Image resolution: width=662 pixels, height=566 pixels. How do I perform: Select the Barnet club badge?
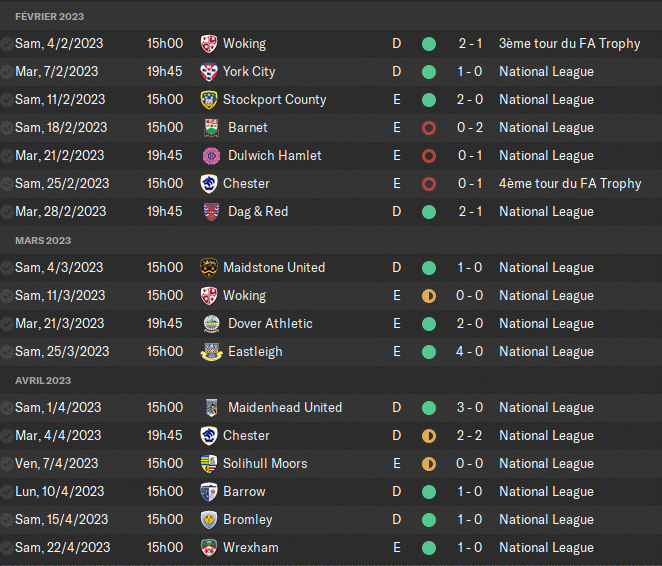tap(212, 128)
